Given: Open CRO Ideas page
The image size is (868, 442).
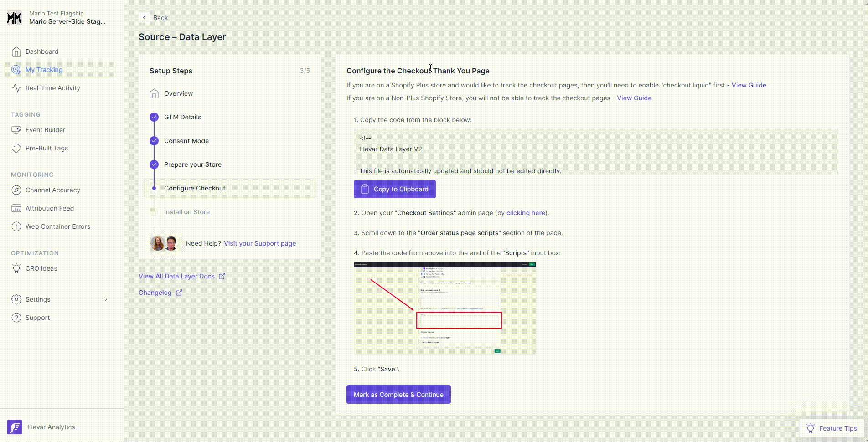Looking at the screenshot, I should (60, 268).
